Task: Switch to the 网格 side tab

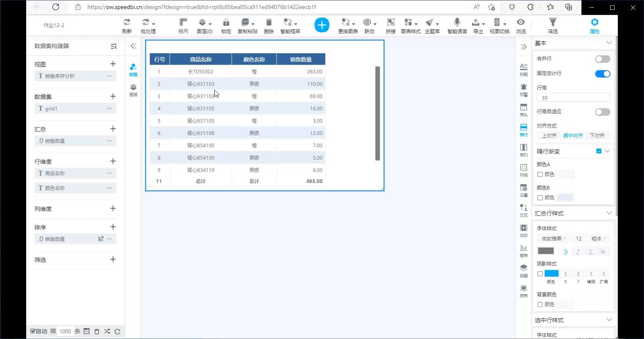Action: click(523, 170)
